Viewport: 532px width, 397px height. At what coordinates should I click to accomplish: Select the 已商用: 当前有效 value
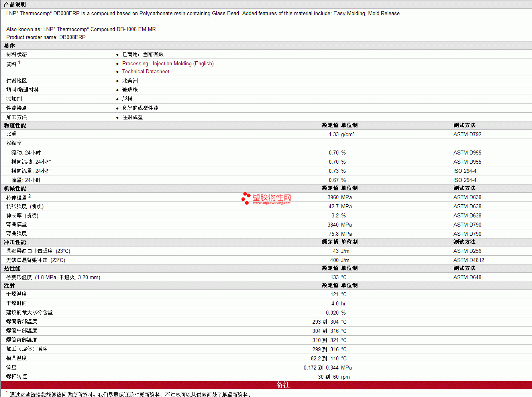click(x=143, y=55)
